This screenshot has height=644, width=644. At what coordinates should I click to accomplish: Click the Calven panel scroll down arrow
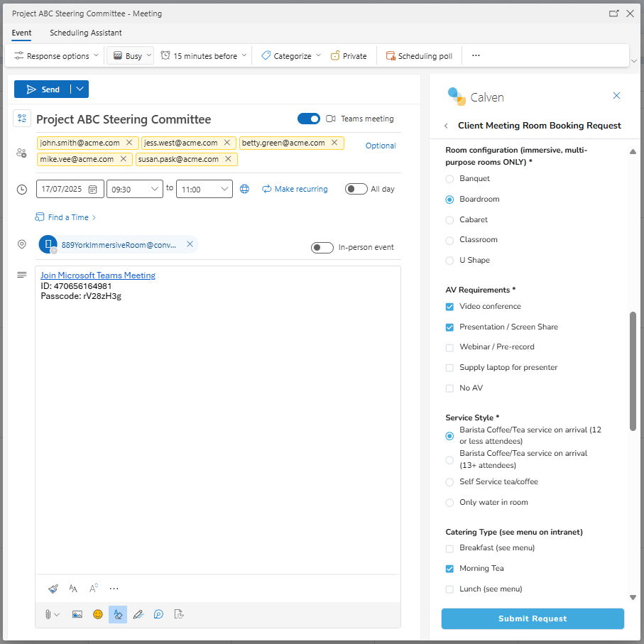[x=633, y=598]
